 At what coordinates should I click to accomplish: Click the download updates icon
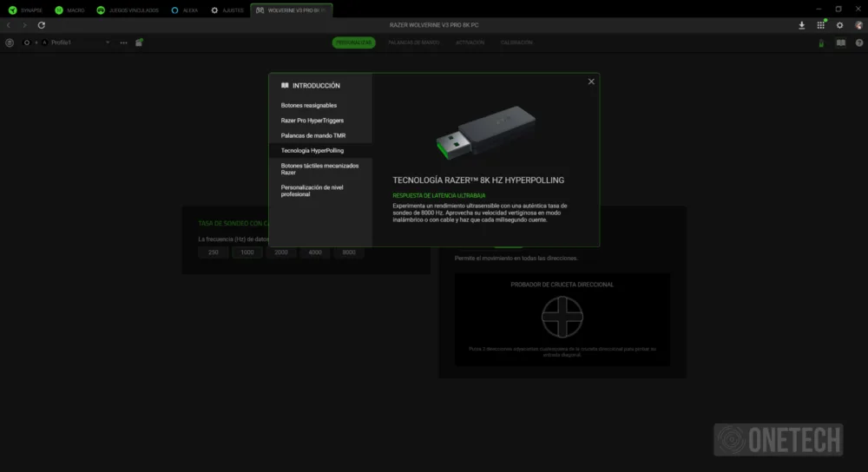[x=801, y=25]
